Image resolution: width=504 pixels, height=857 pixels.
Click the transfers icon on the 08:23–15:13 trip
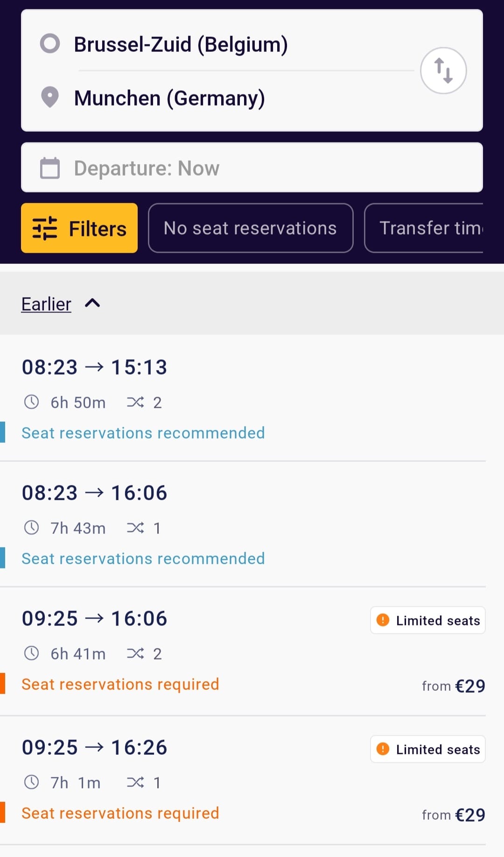[x=135, y=402]
